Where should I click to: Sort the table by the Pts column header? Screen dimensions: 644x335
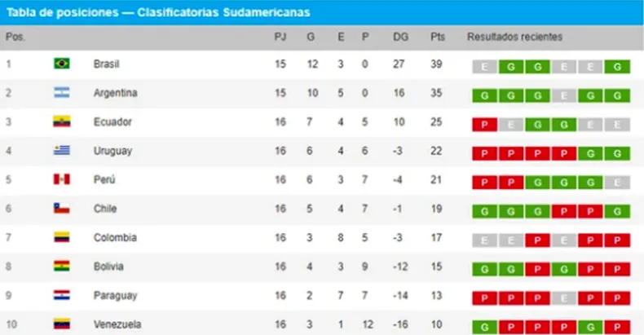[x=438, y=37]
